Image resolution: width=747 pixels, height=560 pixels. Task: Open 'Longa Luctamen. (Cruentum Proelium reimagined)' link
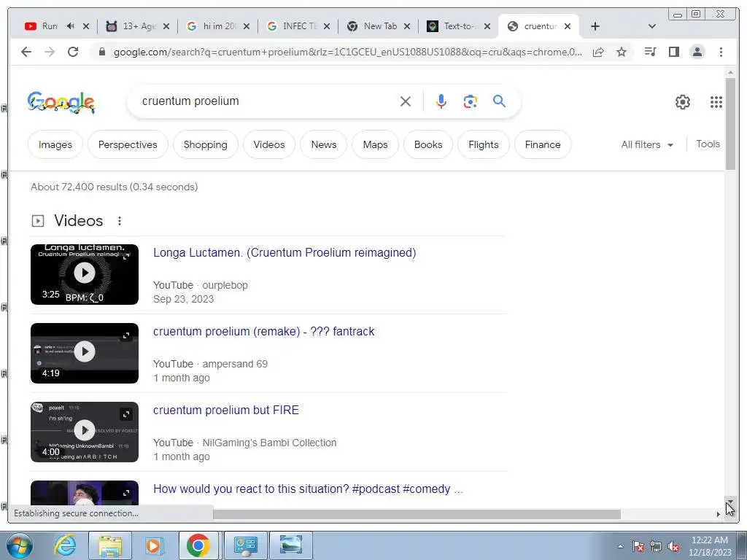pos(285,252)
